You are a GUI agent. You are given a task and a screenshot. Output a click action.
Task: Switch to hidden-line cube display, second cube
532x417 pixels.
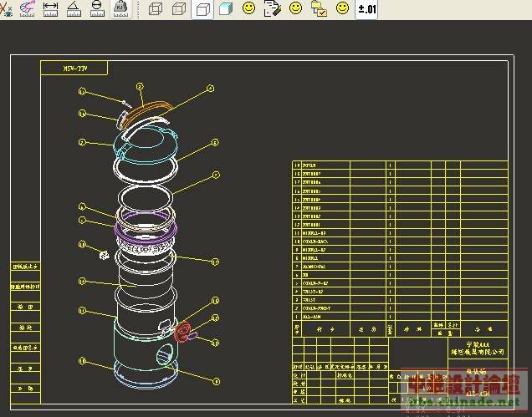pyautogui.click(x=179, y=9)
